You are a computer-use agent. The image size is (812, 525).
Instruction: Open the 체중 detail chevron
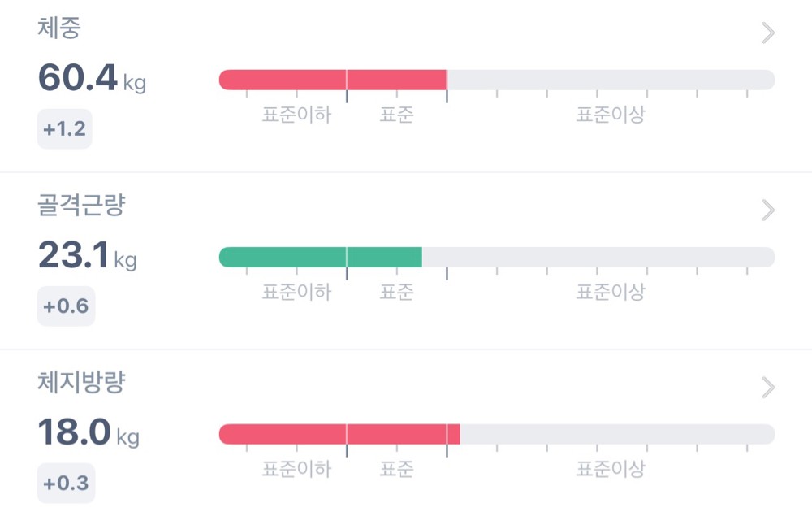768,33
